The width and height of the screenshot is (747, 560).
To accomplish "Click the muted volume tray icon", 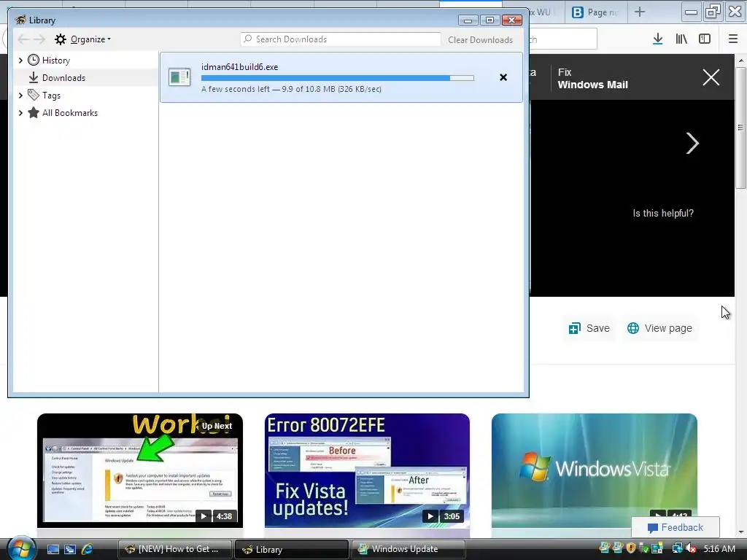I will [x=691, y=548].
